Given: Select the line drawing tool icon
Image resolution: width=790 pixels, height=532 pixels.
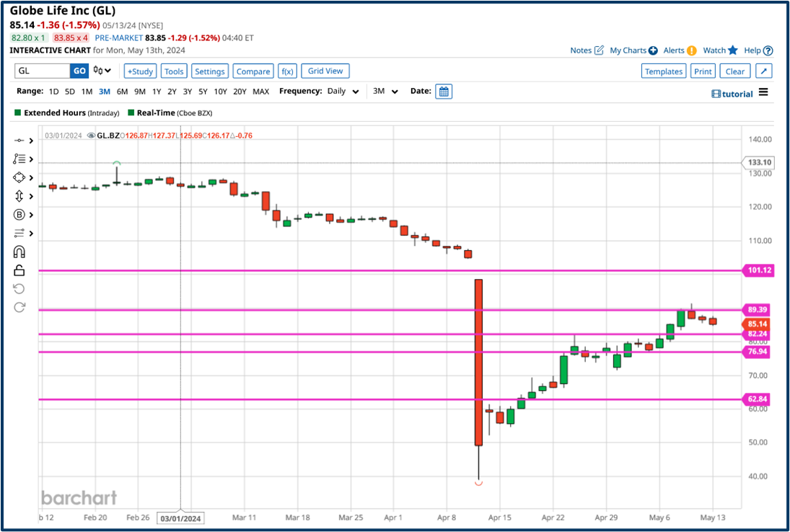Looking at the screenshot, I should 19,141.
